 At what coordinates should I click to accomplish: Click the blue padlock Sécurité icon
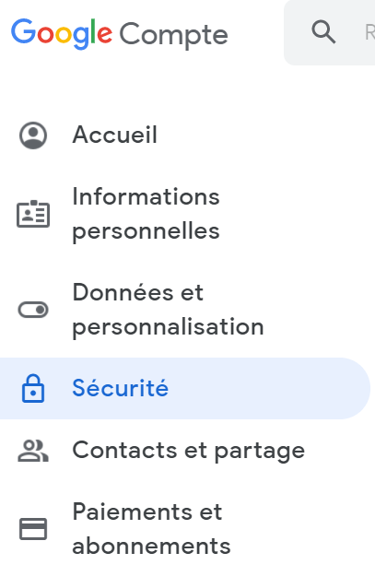click(33, 388)
